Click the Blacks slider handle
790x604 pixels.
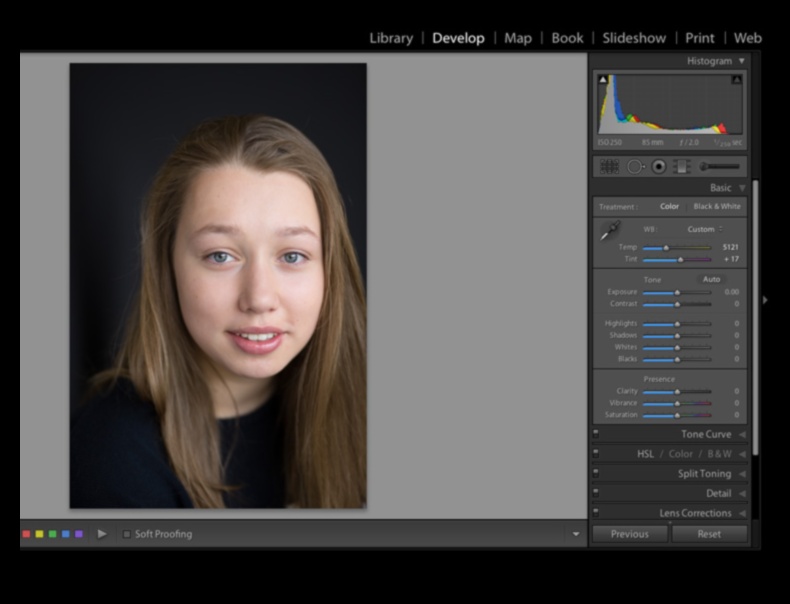pyautogui.click(x=677, y=360)
